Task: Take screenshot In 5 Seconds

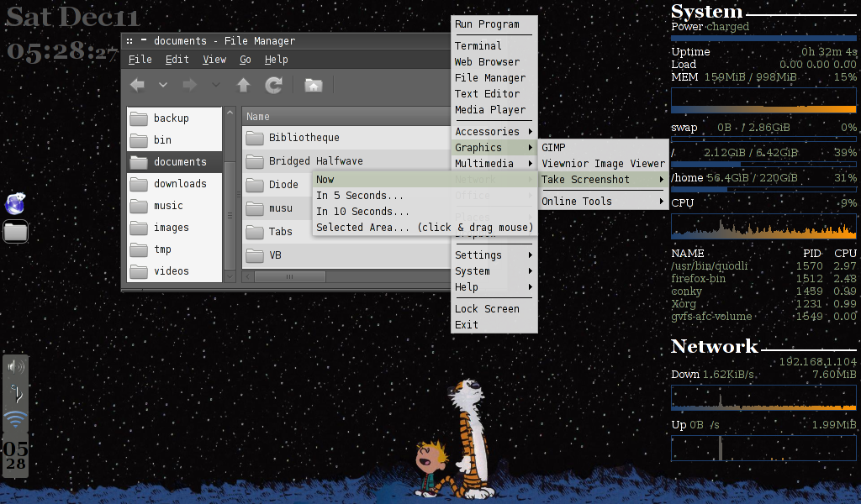Action: (425, 195)
